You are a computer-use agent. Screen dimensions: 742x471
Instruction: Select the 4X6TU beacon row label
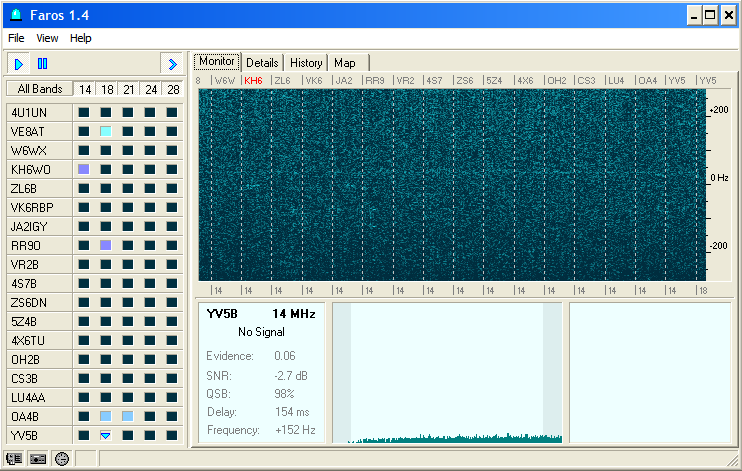pyautogui.click(x=40, y=340)
